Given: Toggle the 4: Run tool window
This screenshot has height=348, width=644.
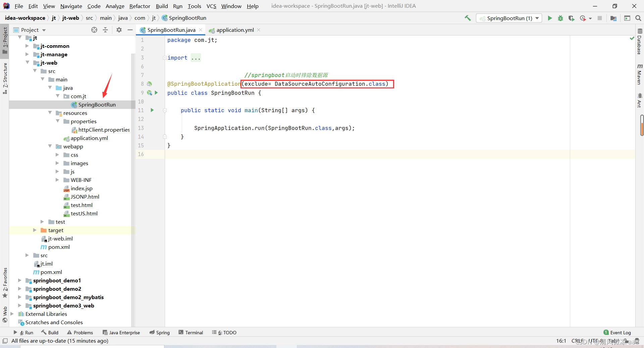Looking at the screenshot, I should pyautogui.click(x=23, y=333).
